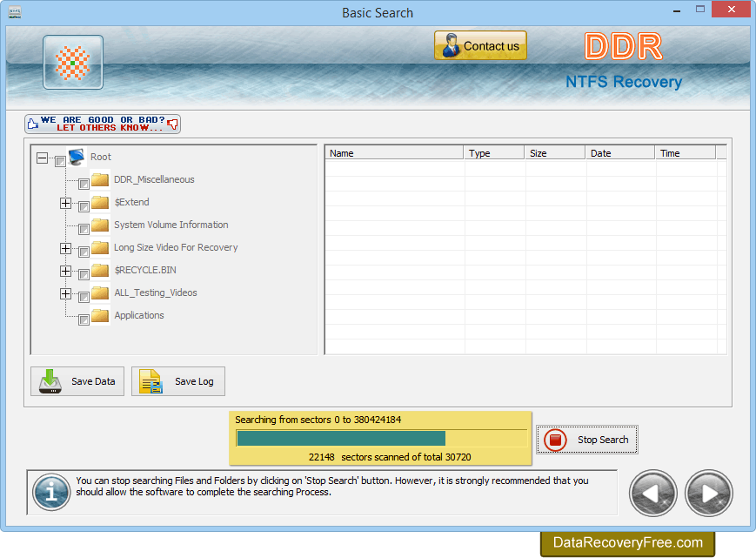Click the Stop Search button
The width and height of the screenshot is (756, 558).
pyautogui.click(x=586, y=440)
